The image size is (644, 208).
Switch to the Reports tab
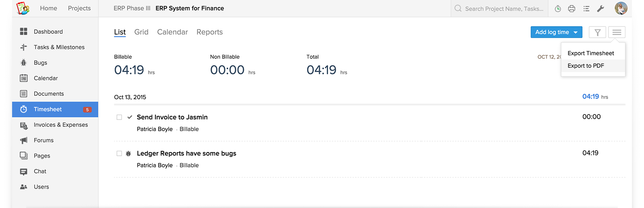click(210, 32)
